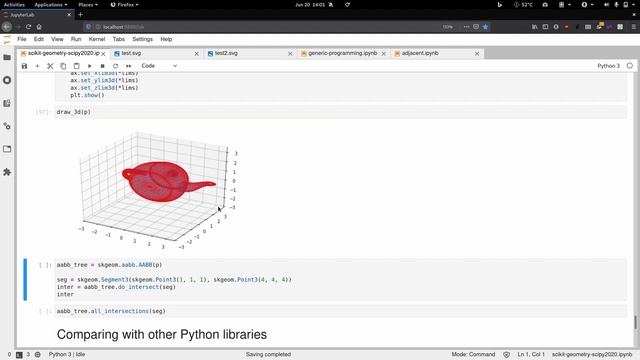Open the File menu
The height and width of the screenshot is (360, 640).
tap(22, 39)
